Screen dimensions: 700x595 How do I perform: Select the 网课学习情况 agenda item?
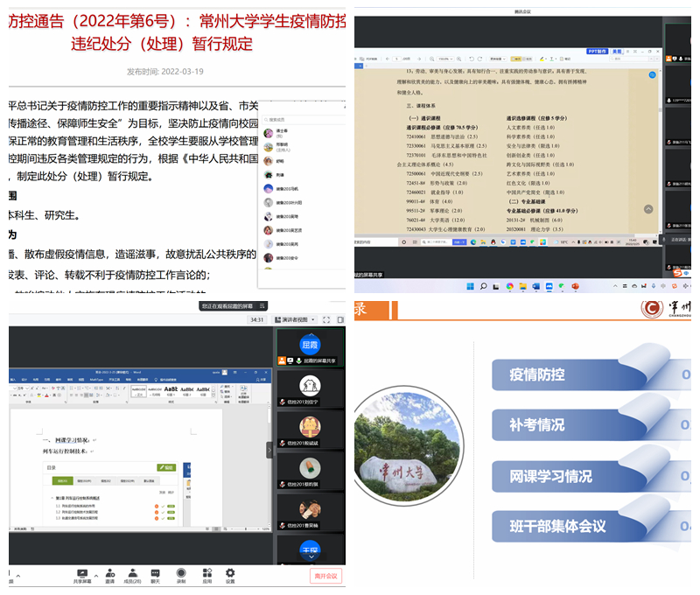550,476
